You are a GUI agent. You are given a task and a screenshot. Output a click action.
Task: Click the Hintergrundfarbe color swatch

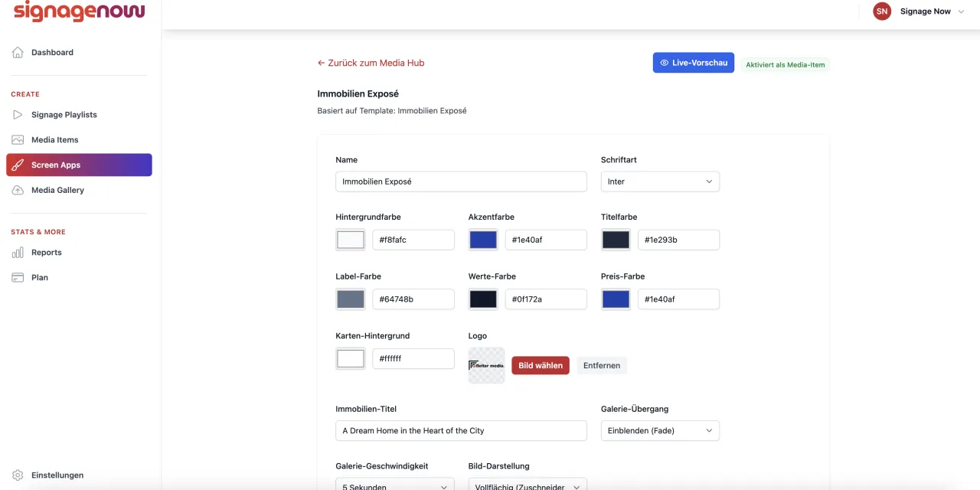tap(351, 240)
